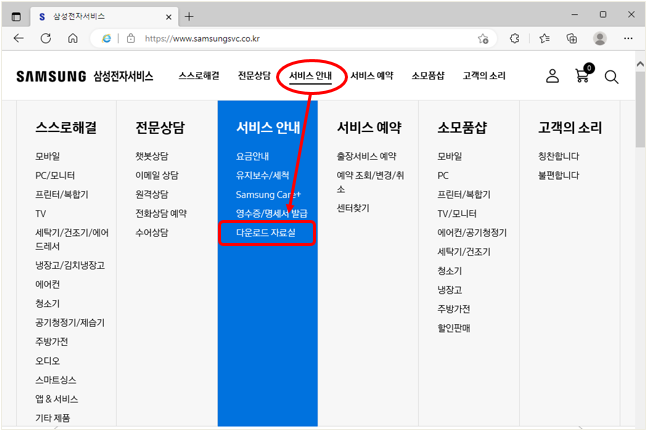The image size is (647, 431).
Task: Click scrollbar up arrow
Action: coord(640,64)
